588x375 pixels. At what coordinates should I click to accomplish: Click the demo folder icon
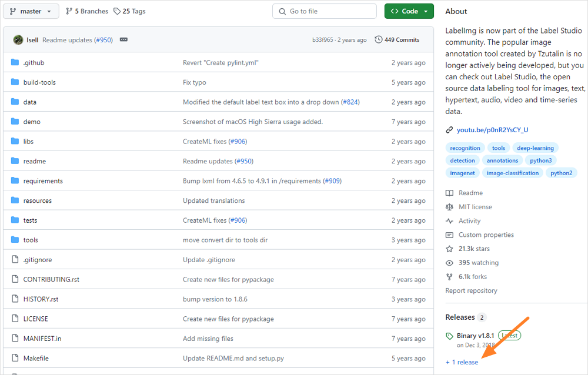click(15, 121)
